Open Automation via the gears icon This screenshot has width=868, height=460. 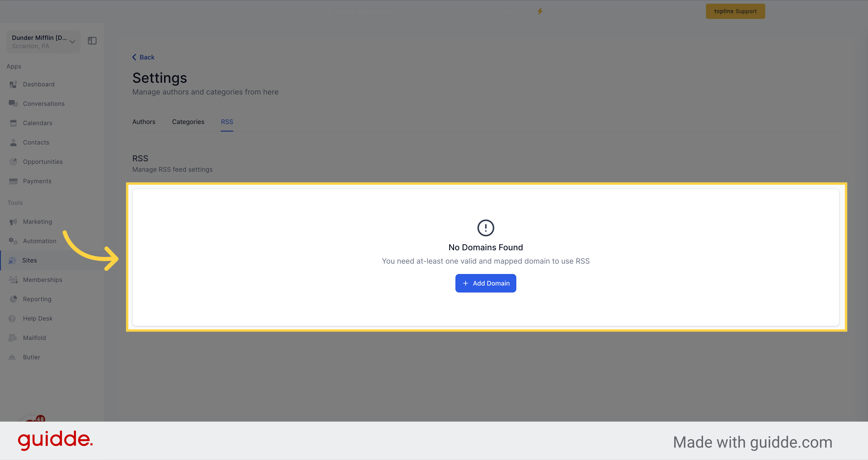(13, 241)
